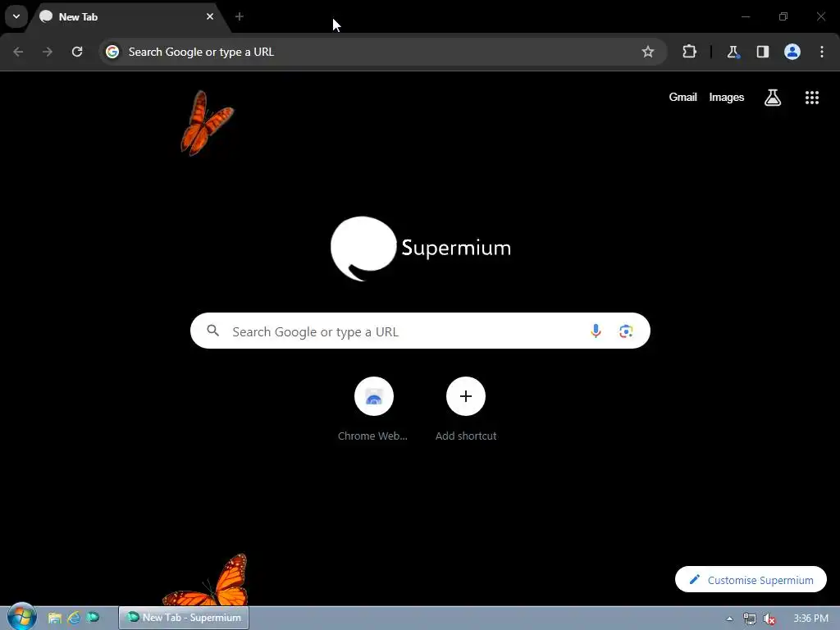Viewport: 840px width, 630px height.
Task: Open Search Labs flask on page
Action: pyautogui.click(x=773, y=98)
